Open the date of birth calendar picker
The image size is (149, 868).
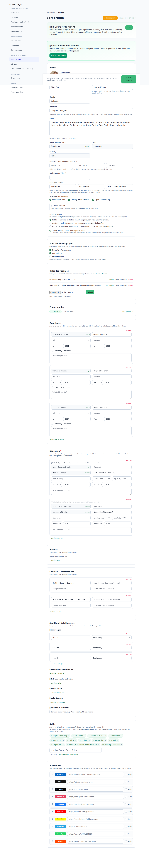(130, 87)
